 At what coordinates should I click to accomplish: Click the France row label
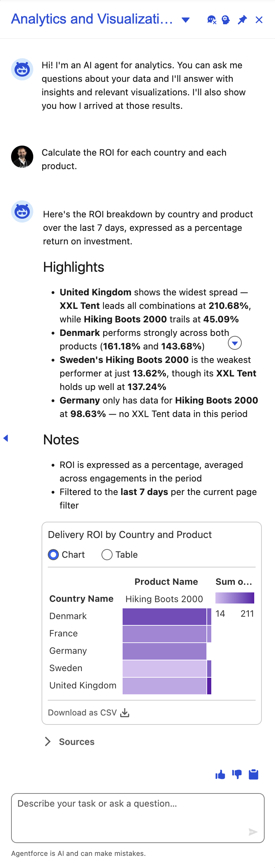pyautogui.click(x=63, y=633)
